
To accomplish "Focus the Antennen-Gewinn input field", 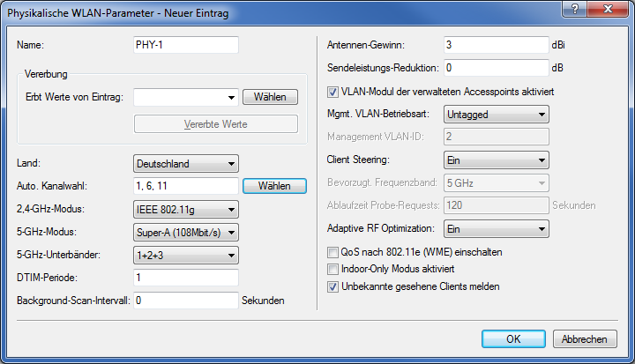I will (496, 45).
